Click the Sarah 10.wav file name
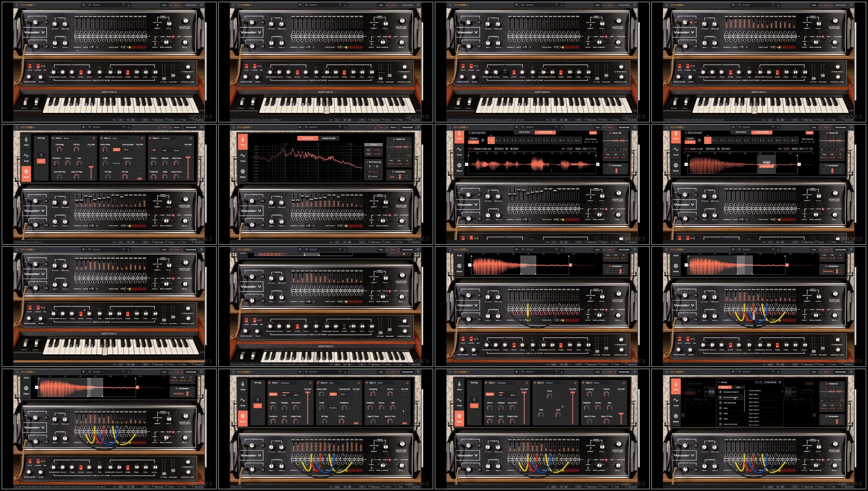Screen dimensions: 868x491 click(697, 149)
